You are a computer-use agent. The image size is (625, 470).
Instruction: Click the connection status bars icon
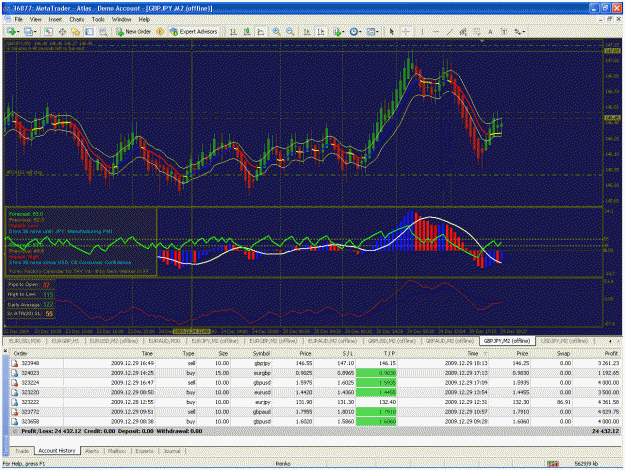(x=552, y=463)
